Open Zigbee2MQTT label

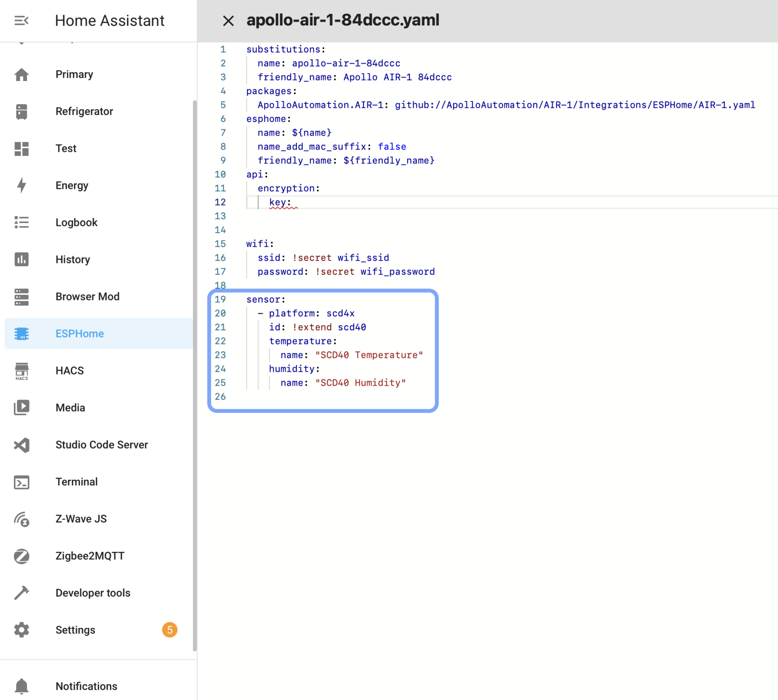pyautogui.click(x=90, y=556)
